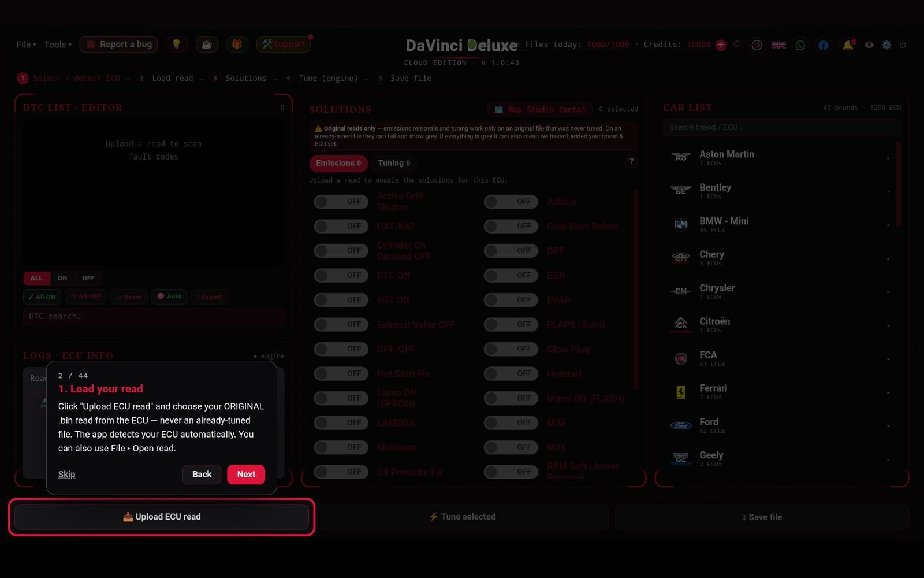Switch to the Tuning tab
The width and height of the screenshot is (924, 578).
coord(394,163)
